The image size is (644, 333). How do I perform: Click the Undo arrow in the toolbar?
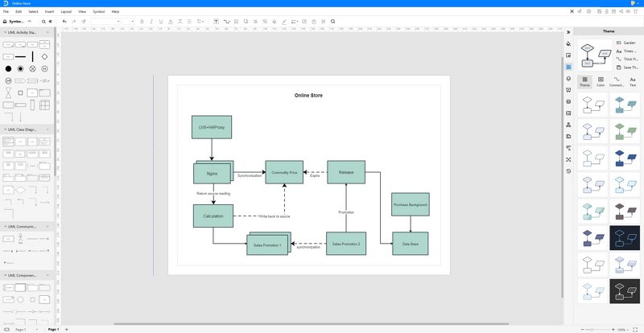64,22
